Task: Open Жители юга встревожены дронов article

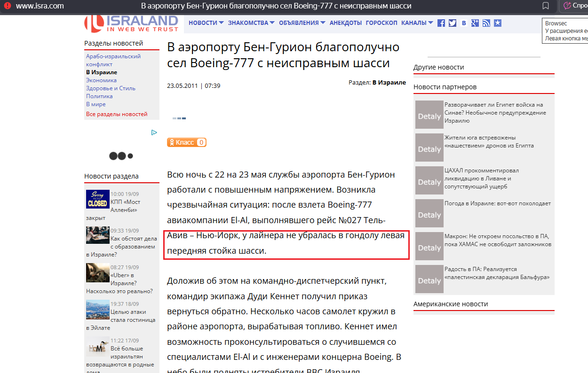Action: tap(489, 141)
